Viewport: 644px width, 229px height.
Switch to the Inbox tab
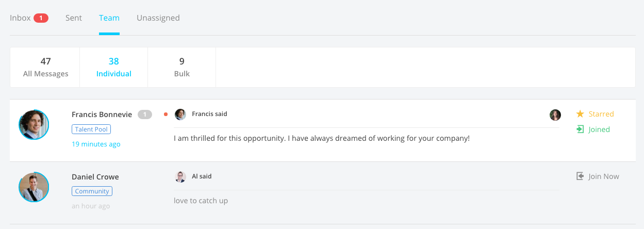pos(21,18)
